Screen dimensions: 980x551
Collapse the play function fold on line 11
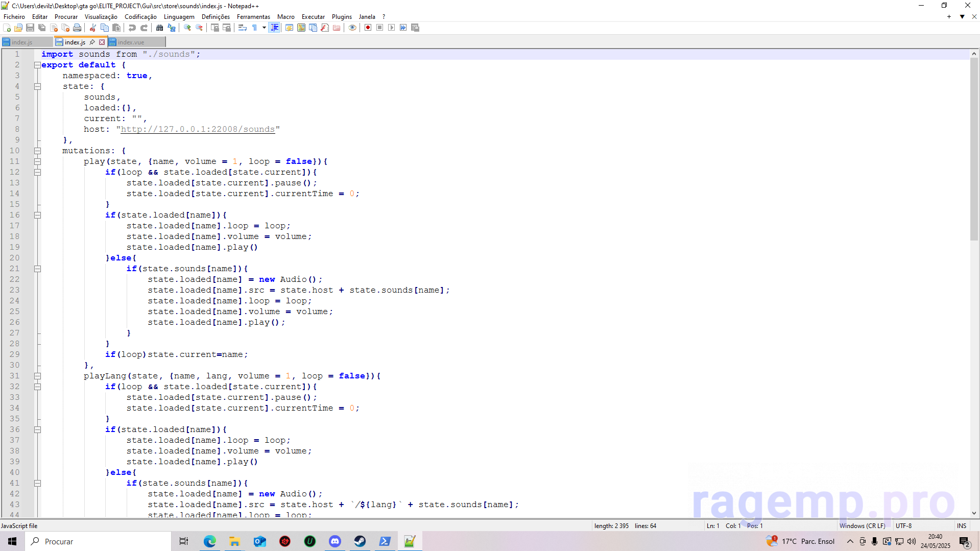[37, 161]
